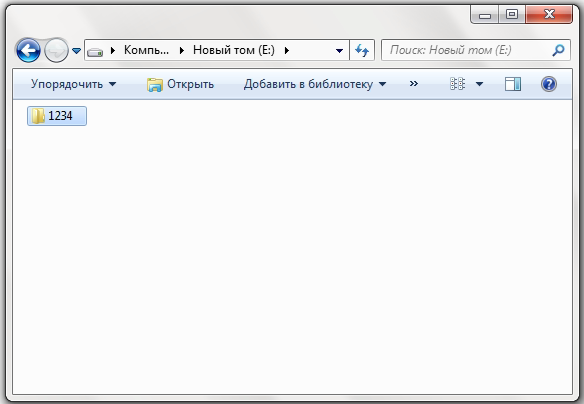
Task: Go back with the blue Back arrow
Action: click(x=28, y=50)
